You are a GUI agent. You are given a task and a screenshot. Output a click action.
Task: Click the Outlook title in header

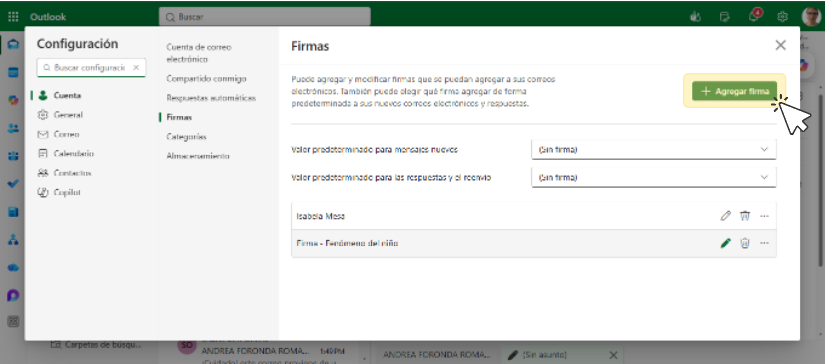(x=48, y=17)
